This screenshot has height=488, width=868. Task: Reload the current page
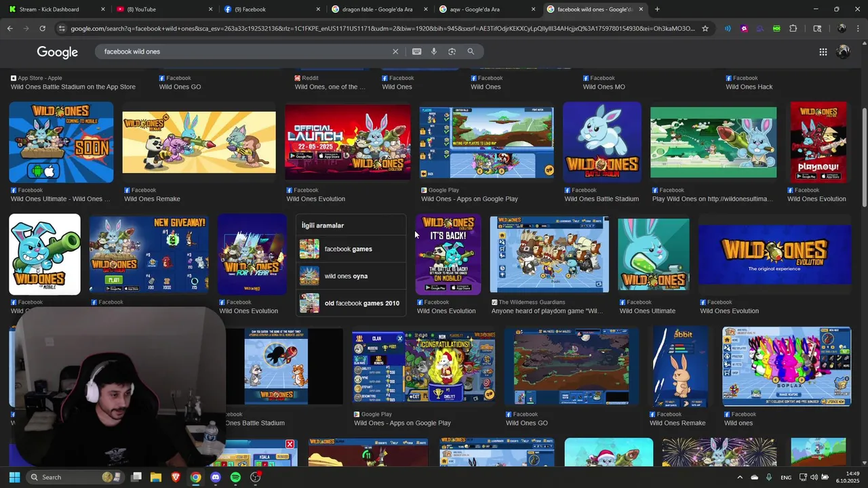pyautogui.click(x=42, y=28)
